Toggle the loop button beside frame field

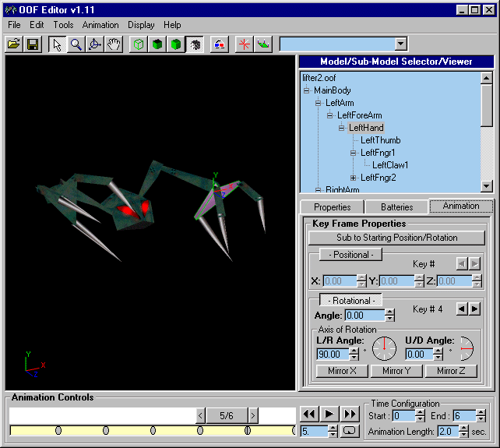[x=350, y=430]
